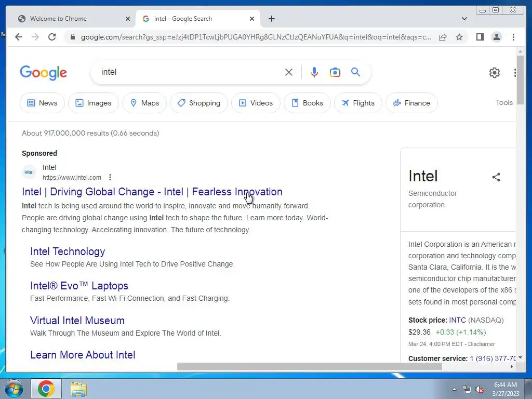
Task: Switch to Maps results
Action: [144, 103]
